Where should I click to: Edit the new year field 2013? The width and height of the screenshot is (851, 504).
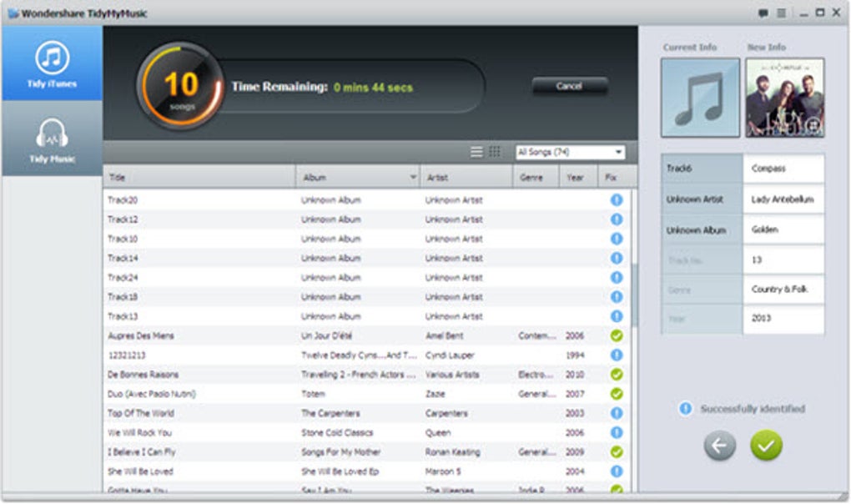pos(783,319)
